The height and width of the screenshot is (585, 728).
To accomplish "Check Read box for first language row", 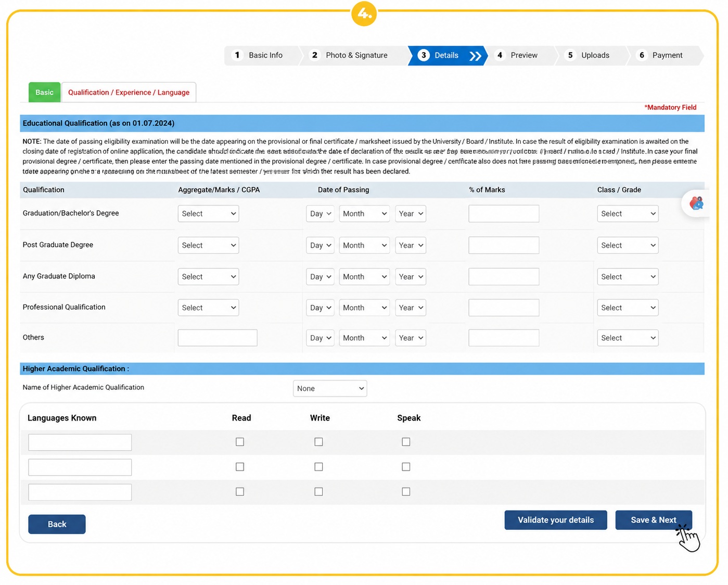I will pos(240,442).
